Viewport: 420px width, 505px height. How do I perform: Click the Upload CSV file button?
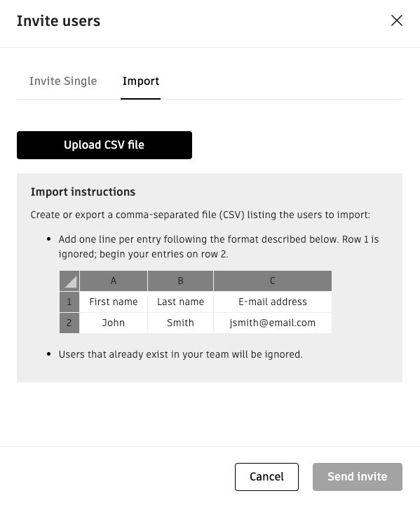pyautogui.click(x=104, y=145)
